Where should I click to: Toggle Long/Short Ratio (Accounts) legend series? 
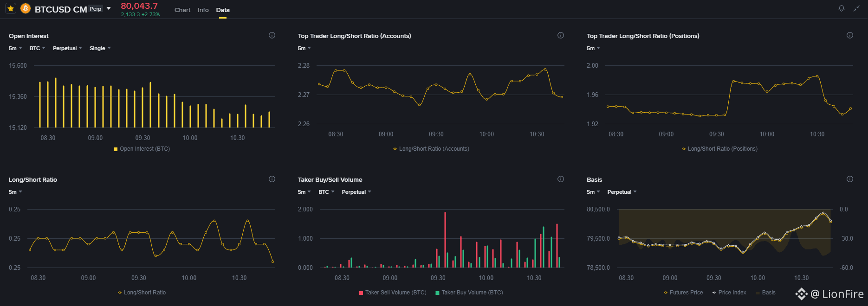[431, 149]
